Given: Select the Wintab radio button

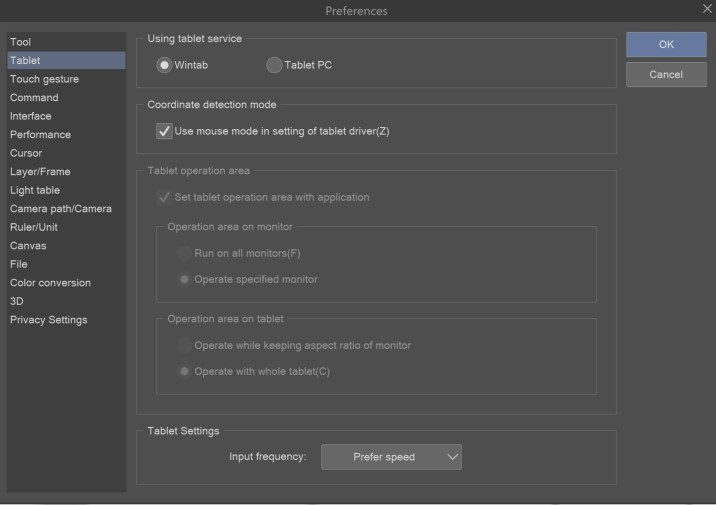Looking at the screenshot, I should 164,65.
